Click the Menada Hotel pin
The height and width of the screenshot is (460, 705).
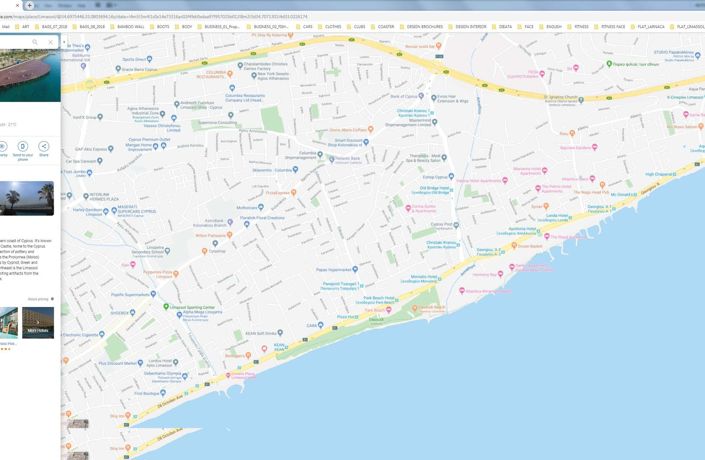(440, 279)
